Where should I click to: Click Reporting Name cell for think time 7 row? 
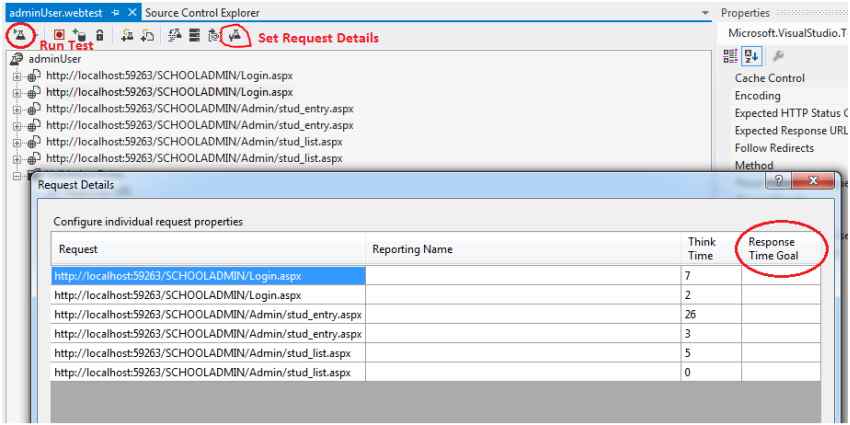[x=524, y=276]
